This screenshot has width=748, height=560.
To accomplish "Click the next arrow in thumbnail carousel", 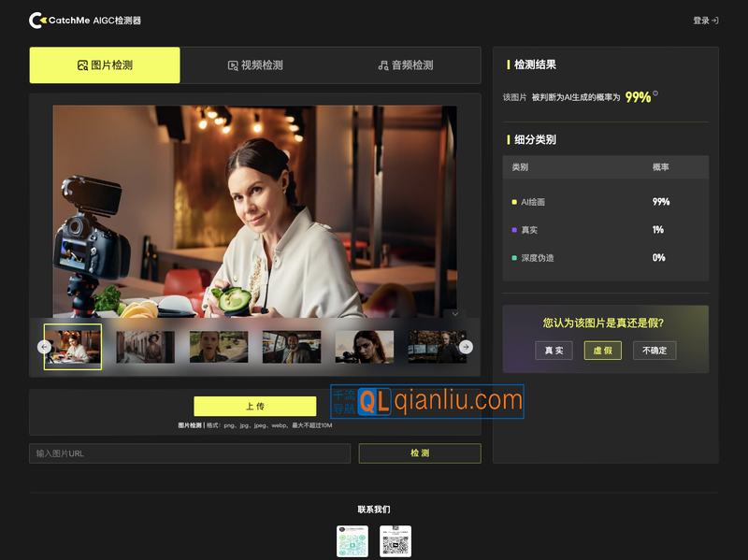I will [x=466, y=347].
